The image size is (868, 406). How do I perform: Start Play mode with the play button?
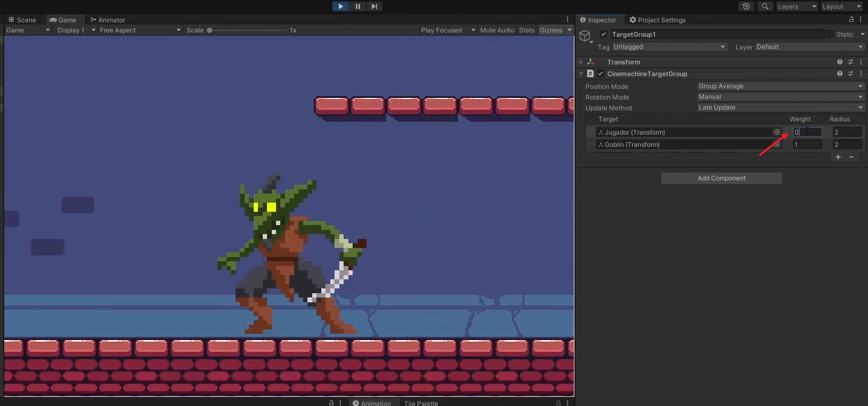click(340, 6)
